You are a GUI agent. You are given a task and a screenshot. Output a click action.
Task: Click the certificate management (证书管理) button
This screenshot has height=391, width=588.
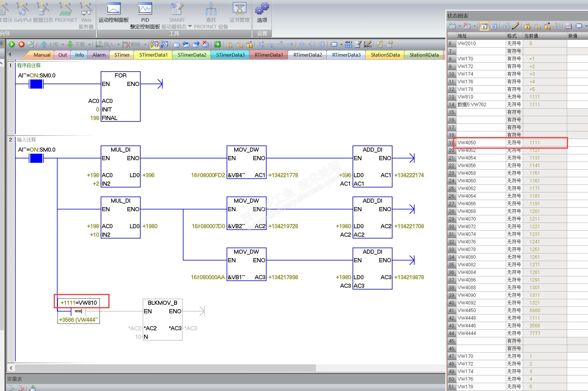(x=239, y=13)
